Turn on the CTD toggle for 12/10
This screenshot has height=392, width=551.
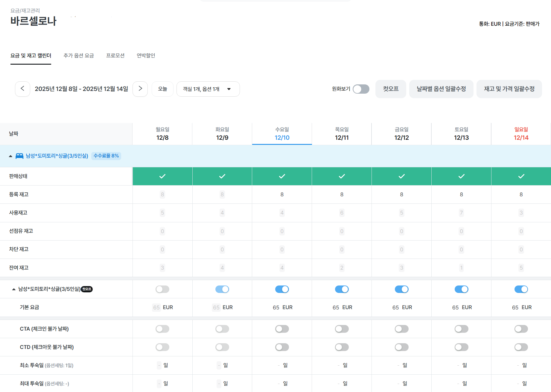(282, 347)
